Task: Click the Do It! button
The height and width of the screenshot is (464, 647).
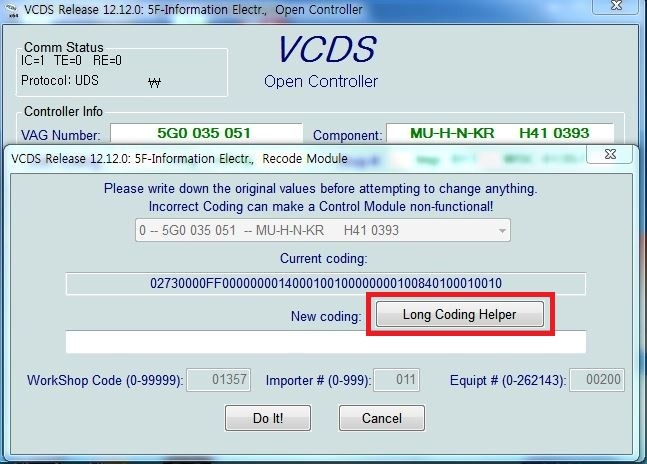Action: click(268, 418)
